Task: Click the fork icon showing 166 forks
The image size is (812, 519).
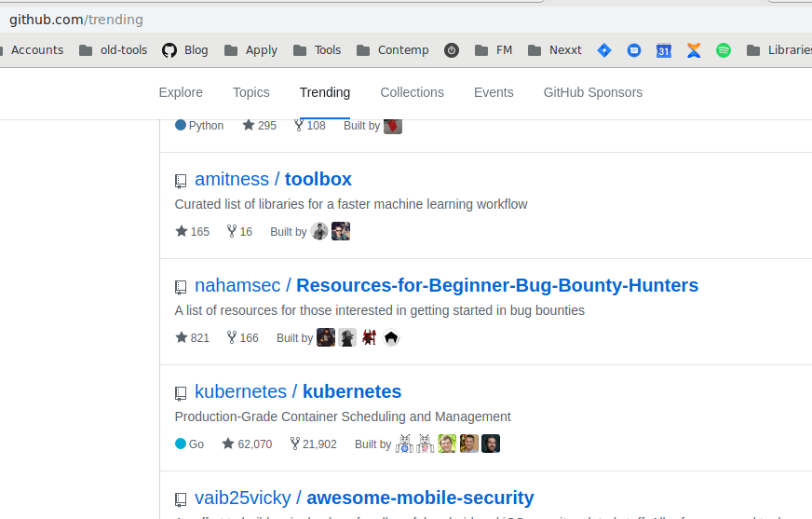Action: point(232,337)
